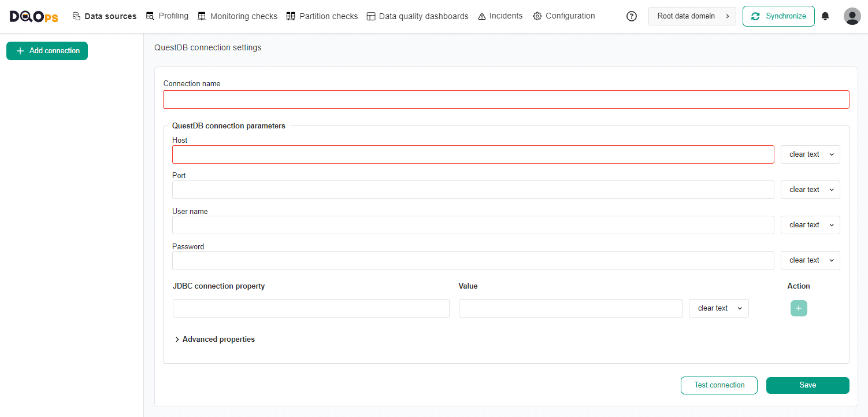Image resolution: width=868 pixels, height=417 pixels.
Task: Click the Incidents warning triangle icon
Action: [482, 16]
